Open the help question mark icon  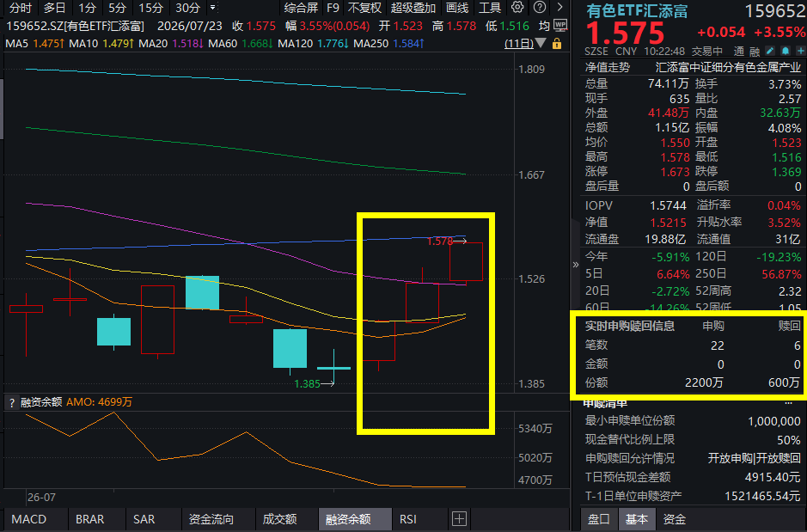(540, 7)
